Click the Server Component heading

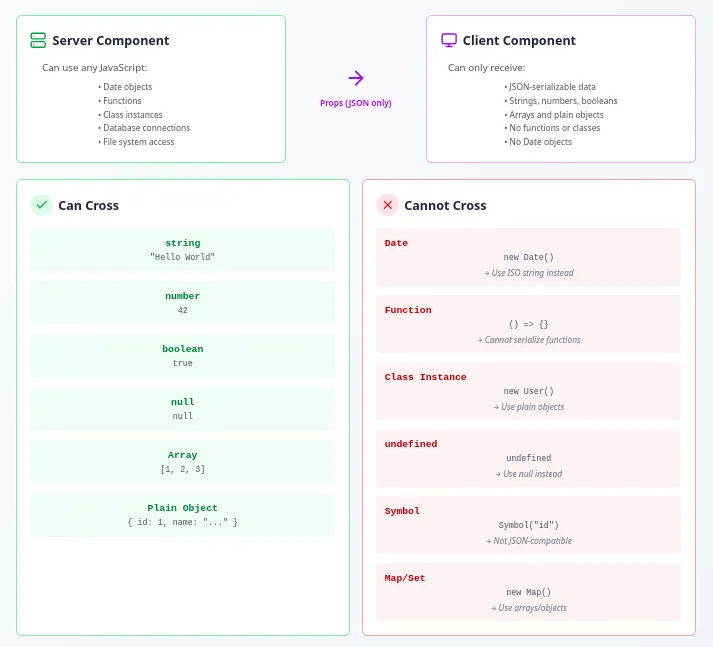point(110,41)
